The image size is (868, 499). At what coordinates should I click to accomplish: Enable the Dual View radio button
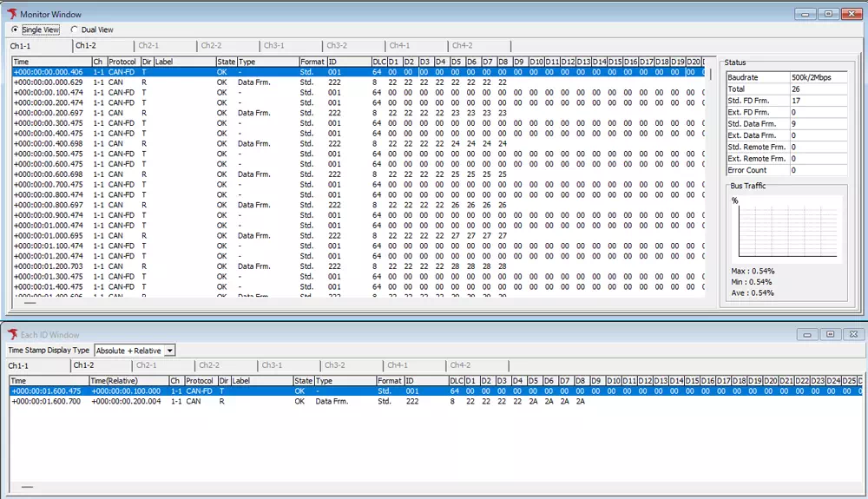pyautogui.click(x=74, y=30)
